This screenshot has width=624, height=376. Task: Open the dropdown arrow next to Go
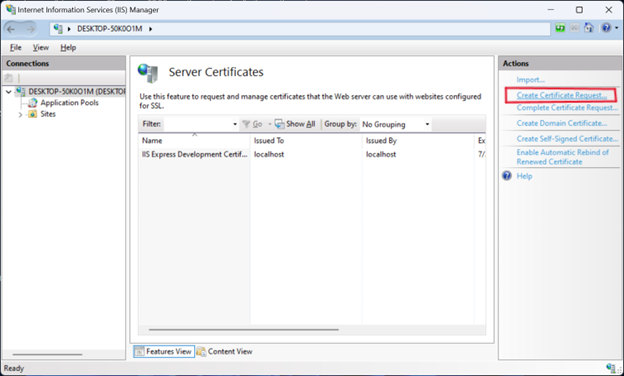coord(269,124)
